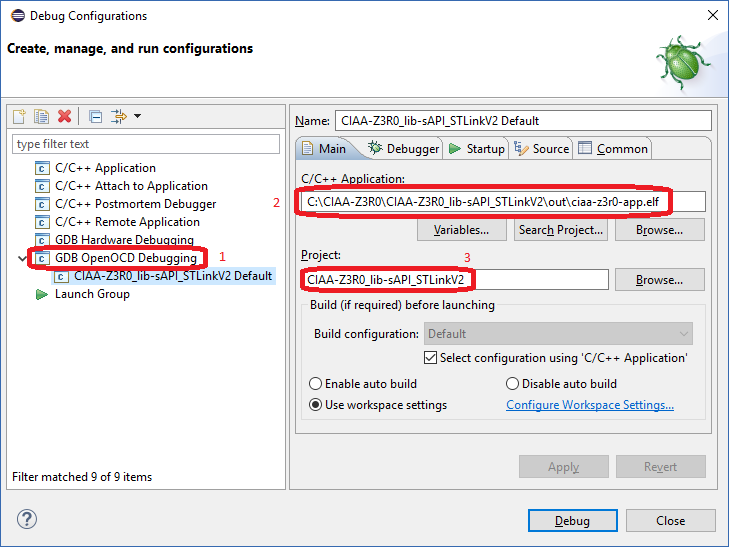729x547 pixels.
Task: Open the help question mark icon
Action: click(27, 519)
